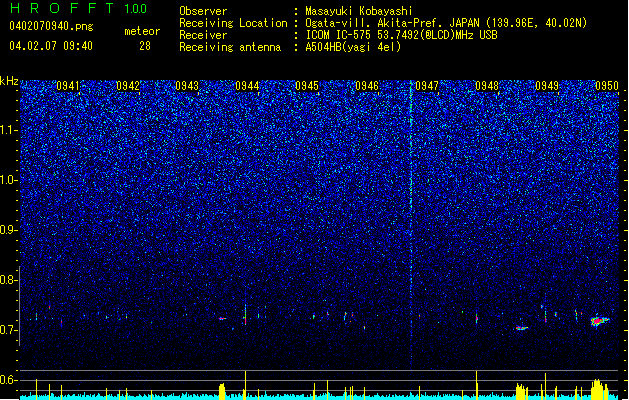Screen dimensions: 629x400
Task: Click the tall yellow power spike at 0944
Action: click(x=246, y=384)
